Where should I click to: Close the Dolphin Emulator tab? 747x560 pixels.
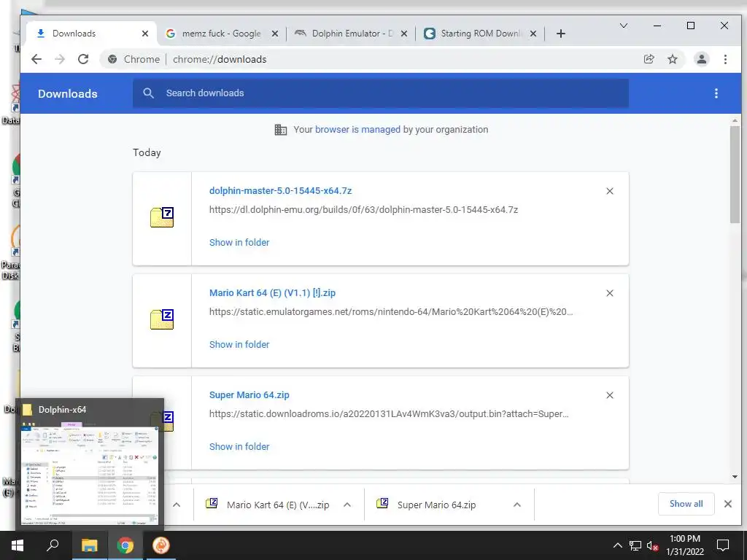[x=404, y=34]
